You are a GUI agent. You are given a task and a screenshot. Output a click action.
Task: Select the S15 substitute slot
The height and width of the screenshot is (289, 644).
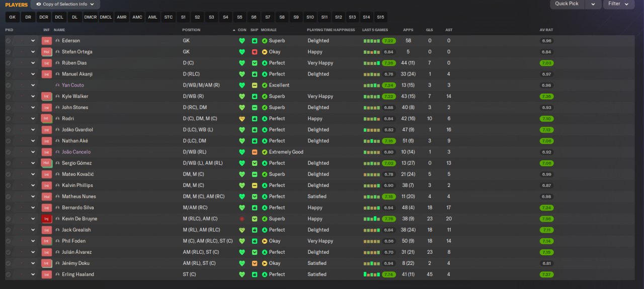click(380, 17)
